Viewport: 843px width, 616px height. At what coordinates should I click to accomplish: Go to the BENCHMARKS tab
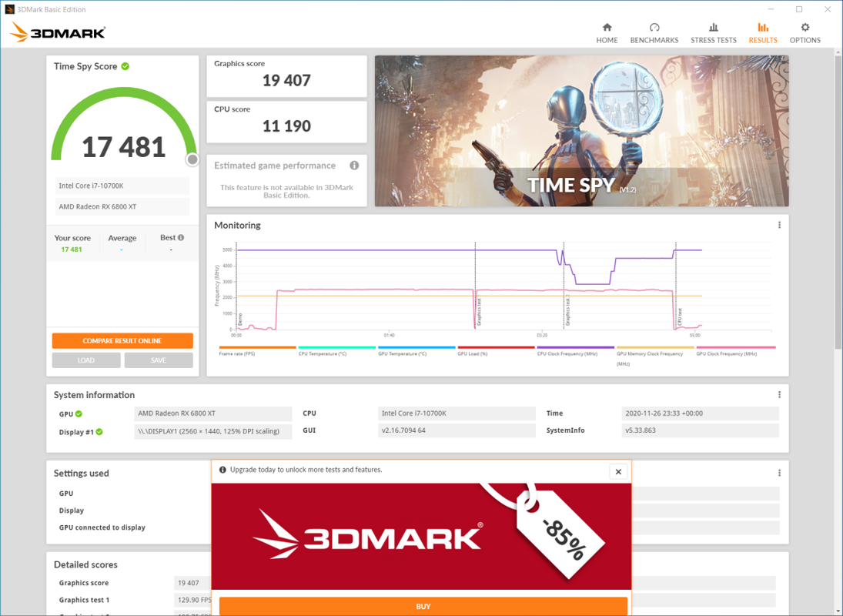point(654,33)
